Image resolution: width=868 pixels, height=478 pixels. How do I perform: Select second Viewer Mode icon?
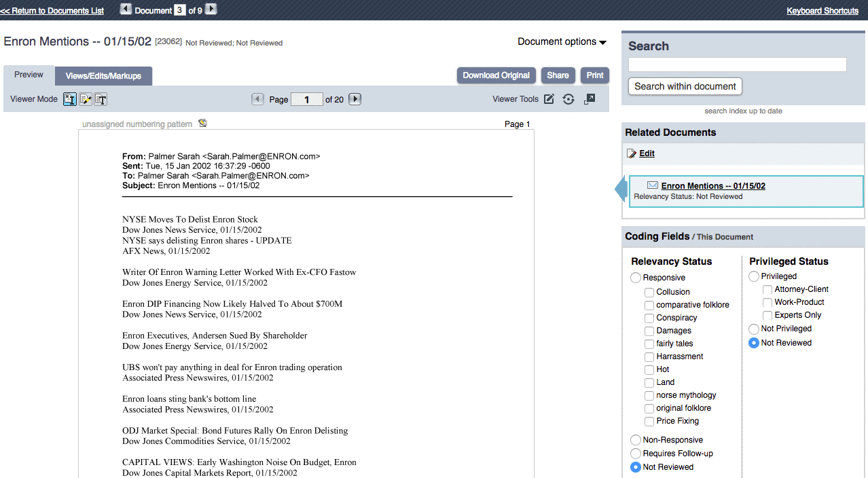point(86,99)
